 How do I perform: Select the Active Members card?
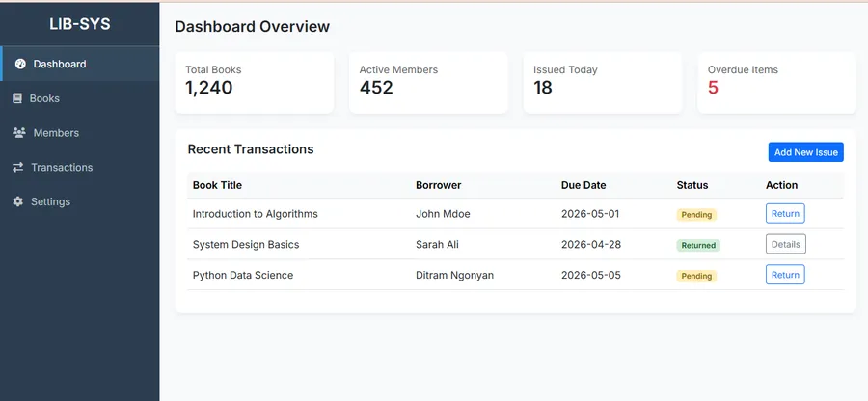coord(428,83)
